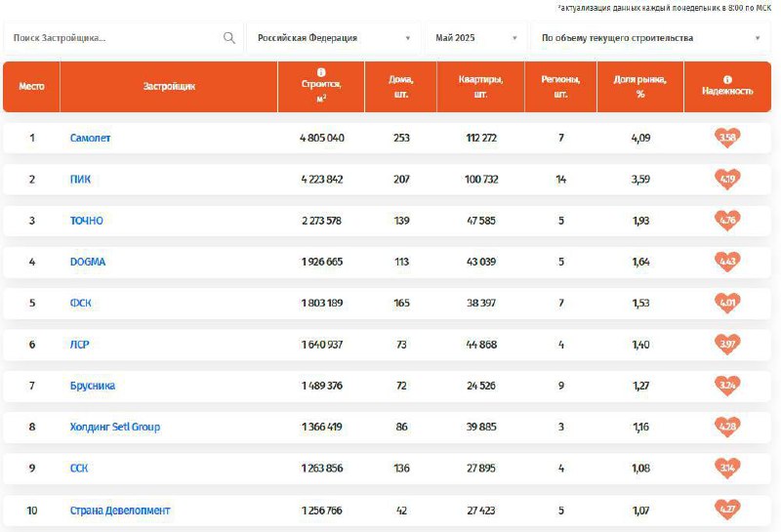This screenshot has height=532, width=781.
Task: Click DOGMA reliability heart icon
Action: pos(727,262)
